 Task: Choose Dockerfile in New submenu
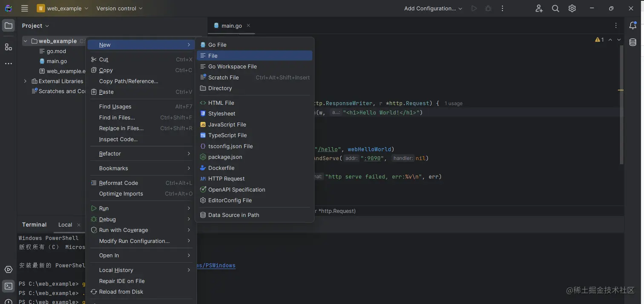[255, 168]
